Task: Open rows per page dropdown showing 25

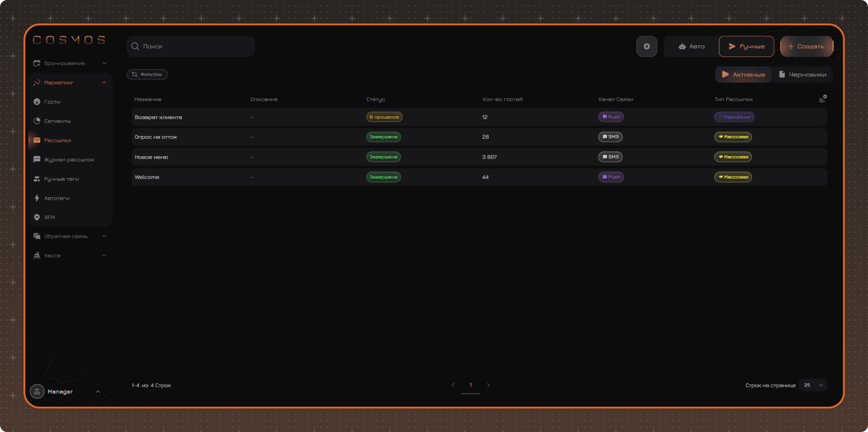Action: [x=813, y=385]
